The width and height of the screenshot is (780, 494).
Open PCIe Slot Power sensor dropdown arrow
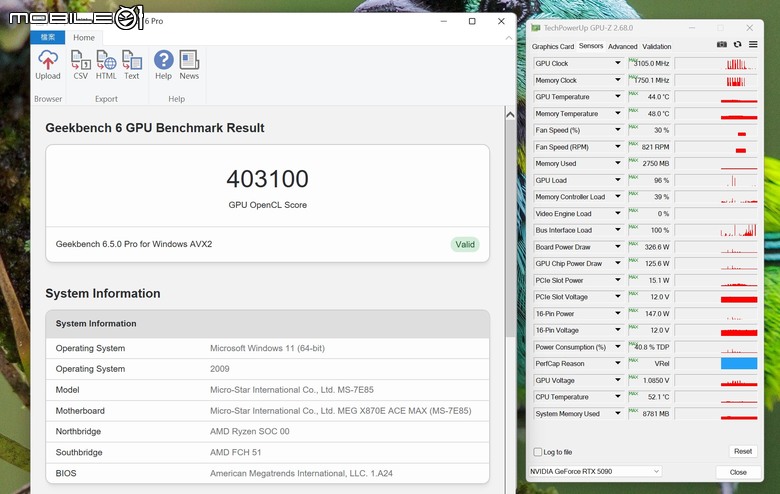pyautogui.click(x=618, y=280)
